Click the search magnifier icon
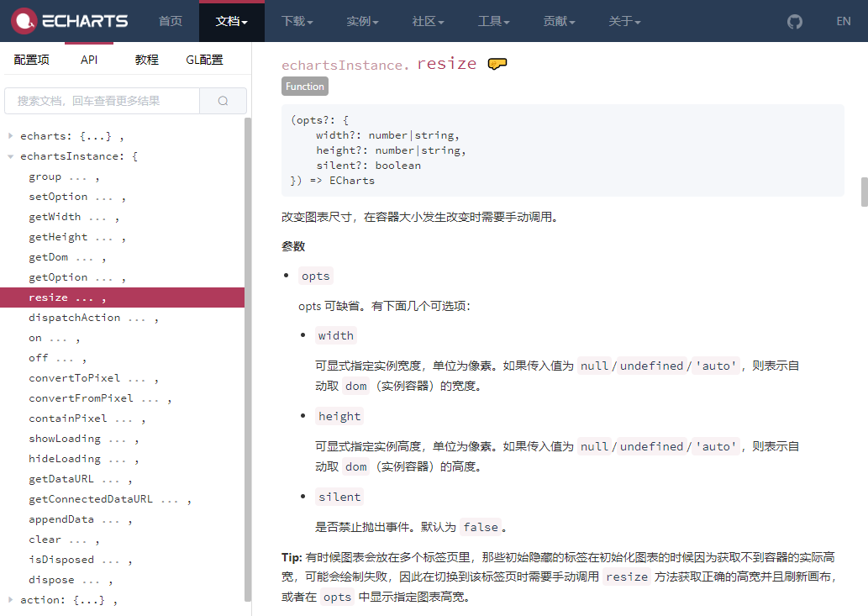Screen dimensions: 868x616 click(223, 100)
